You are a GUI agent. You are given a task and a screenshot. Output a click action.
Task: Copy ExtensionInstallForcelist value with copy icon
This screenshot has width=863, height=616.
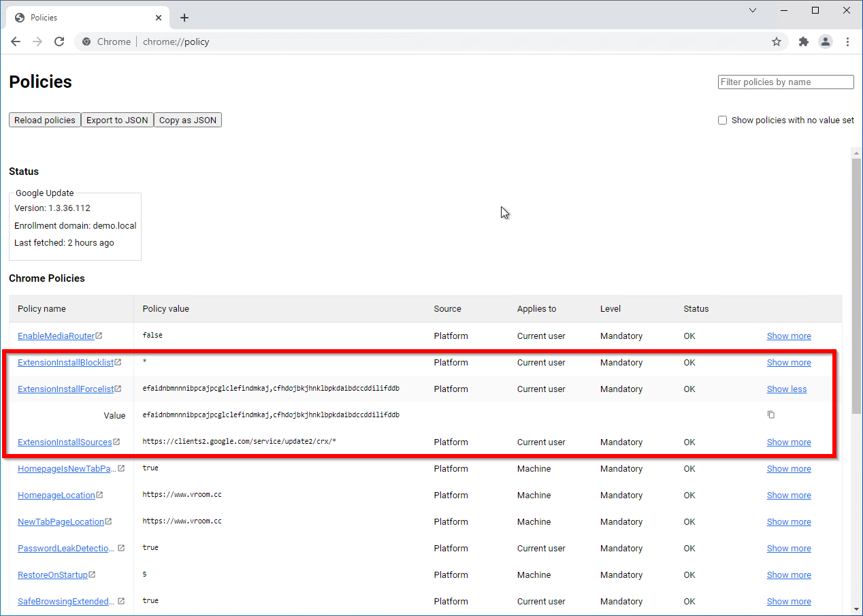(771, 415)
